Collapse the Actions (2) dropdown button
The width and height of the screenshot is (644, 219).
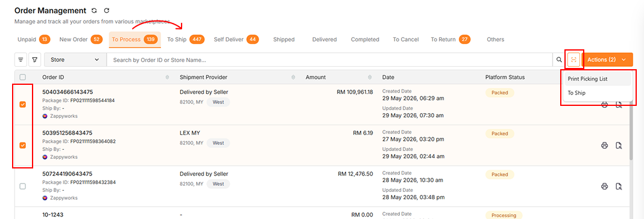coord(607,60)
